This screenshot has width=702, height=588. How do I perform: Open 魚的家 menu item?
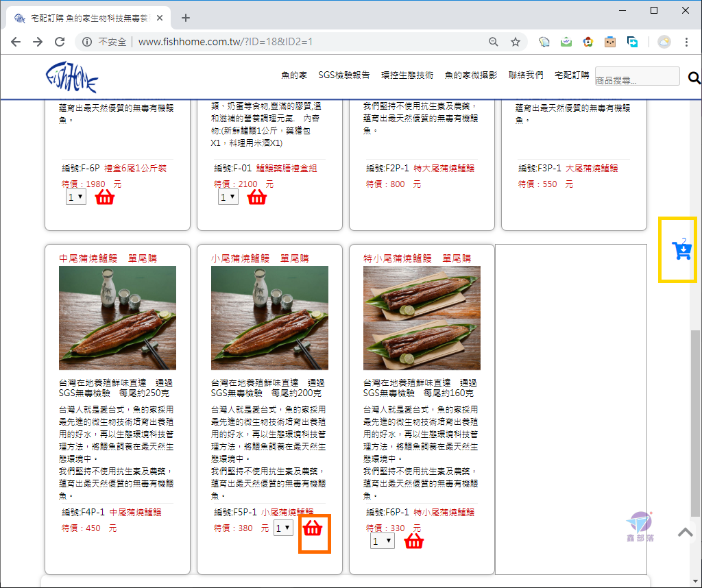293,75
